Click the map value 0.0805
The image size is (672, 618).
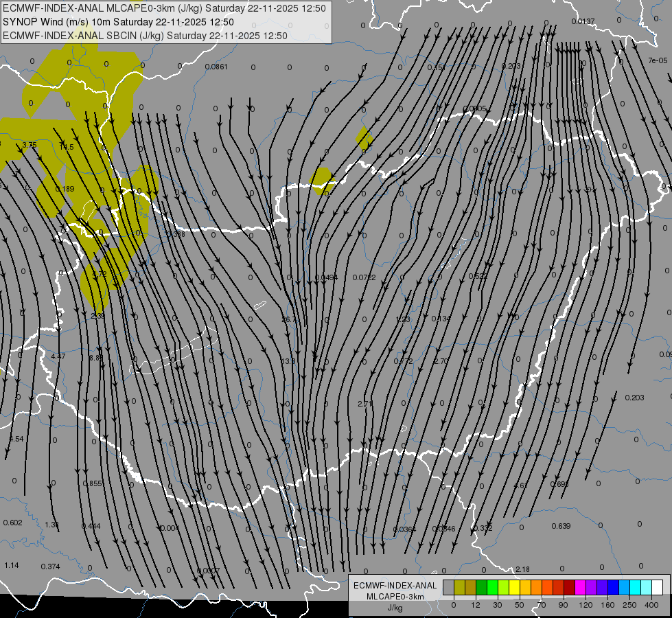[475, 108]
